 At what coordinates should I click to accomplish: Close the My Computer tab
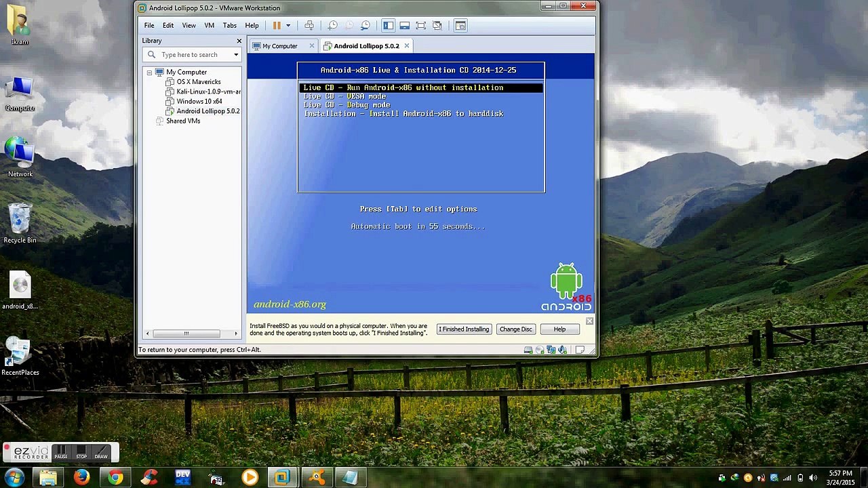pos(312,46)
